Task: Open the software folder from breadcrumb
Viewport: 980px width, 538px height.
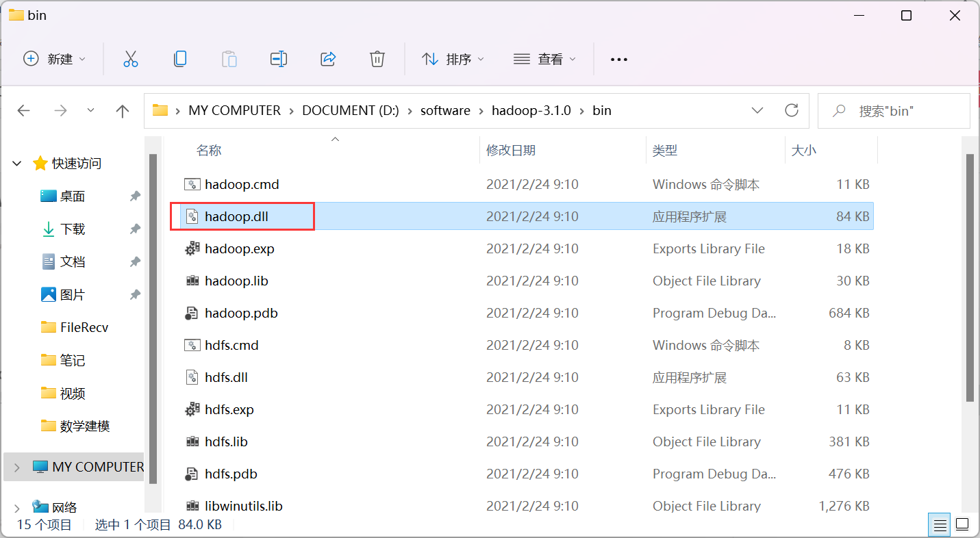Action: click(445, 110)
